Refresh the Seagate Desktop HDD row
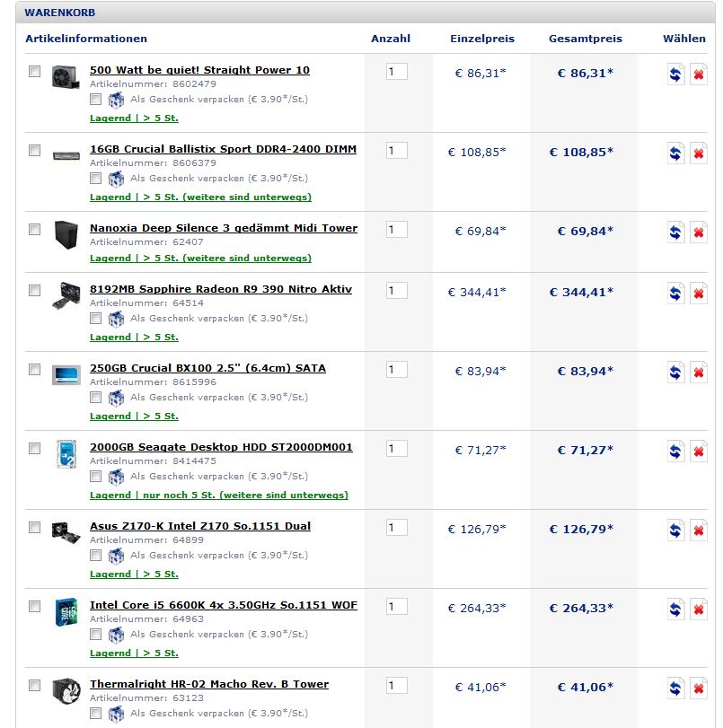 point(675,452)
